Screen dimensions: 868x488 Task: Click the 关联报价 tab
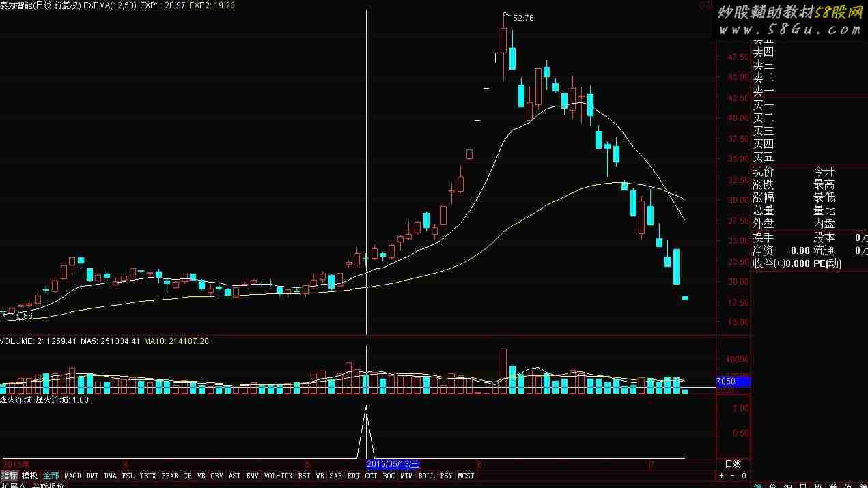(48, 485)
